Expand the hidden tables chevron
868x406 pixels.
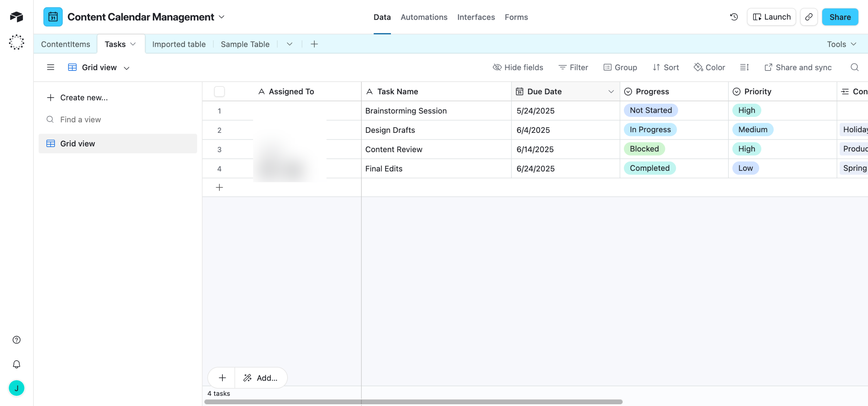[289, 44]
